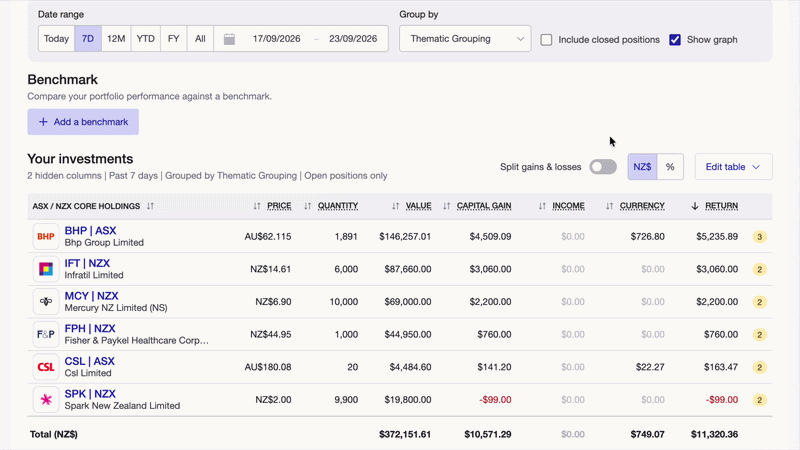
Task: Select the Today date range
Action: (x=56, y=39)
